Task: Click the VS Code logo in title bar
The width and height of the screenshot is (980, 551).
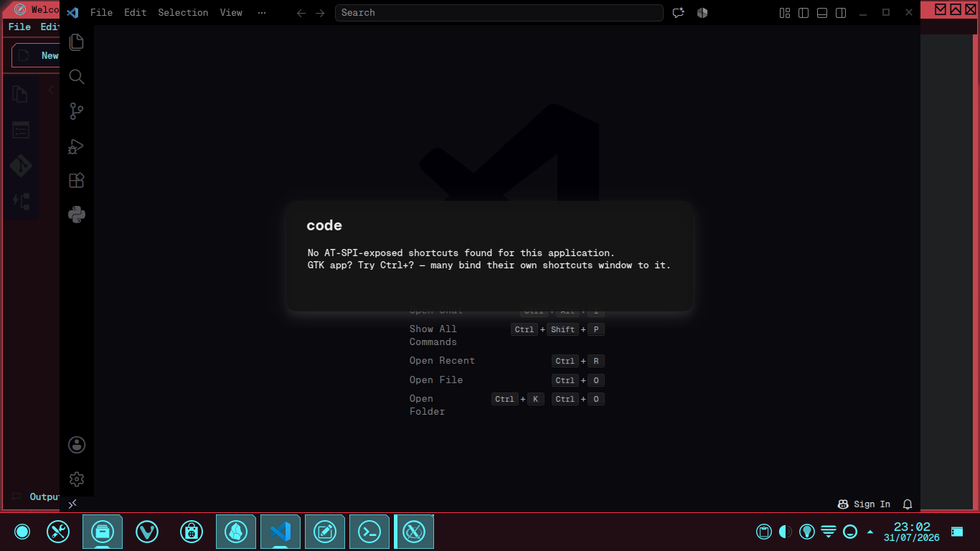Action: pos(72,12)
